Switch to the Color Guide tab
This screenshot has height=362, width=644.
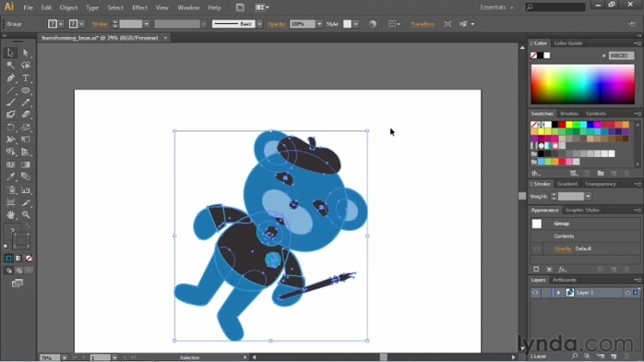click(x=568, y=43)
